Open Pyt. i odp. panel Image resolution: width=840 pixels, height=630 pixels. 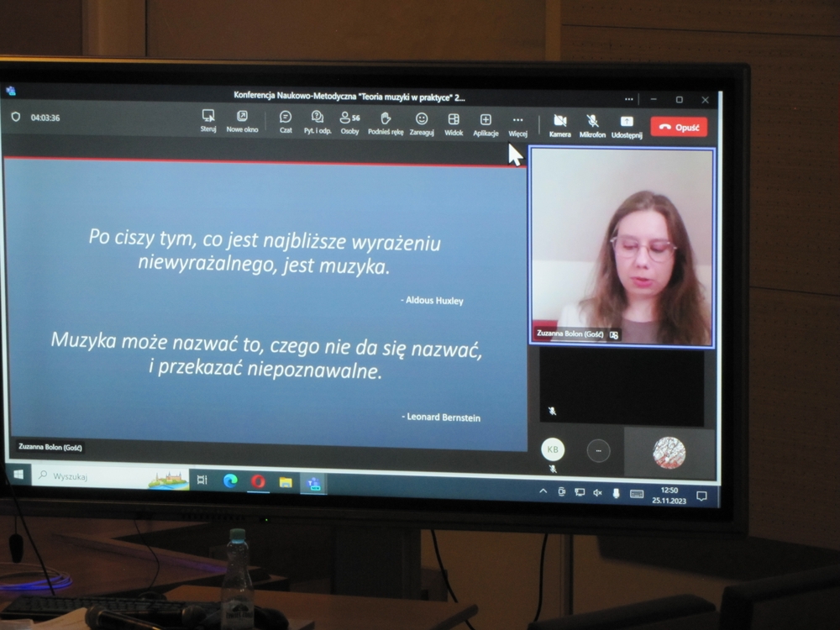tap(317, 121)
